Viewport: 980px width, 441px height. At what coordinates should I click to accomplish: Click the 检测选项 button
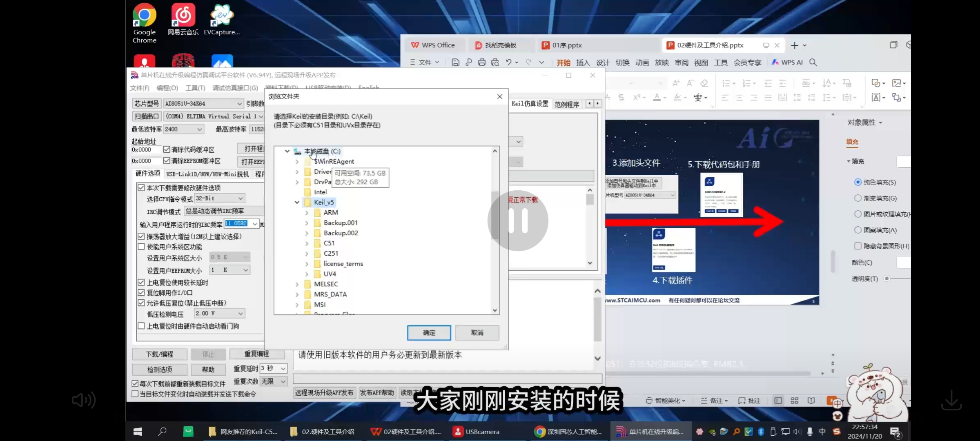pos(160,370)
